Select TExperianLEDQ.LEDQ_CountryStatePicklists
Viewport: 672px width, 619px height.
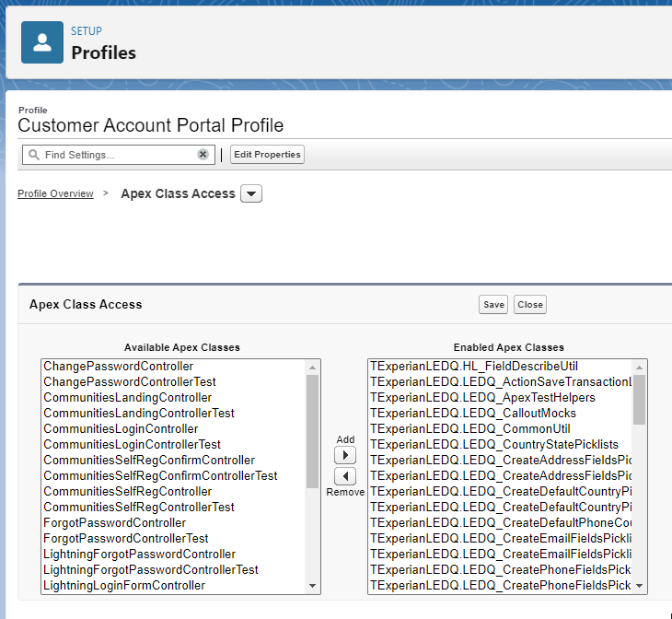coord(500,444)
